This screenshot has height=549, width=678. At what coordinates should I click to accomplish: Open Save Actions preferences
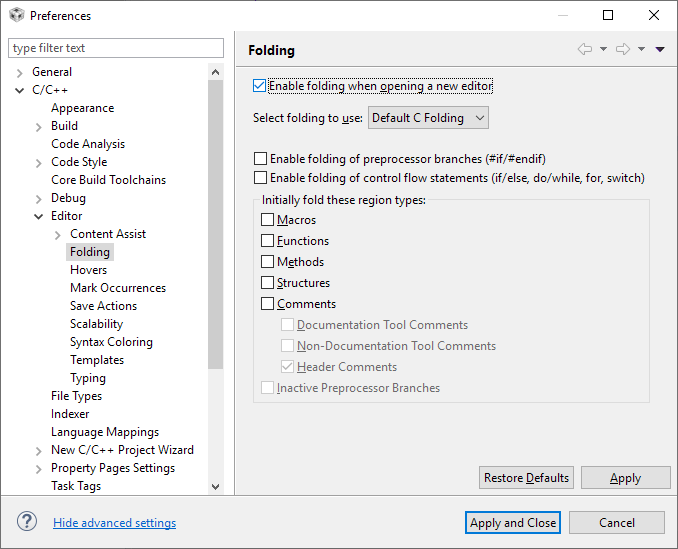pyautogui.click(x=103, y=306)
